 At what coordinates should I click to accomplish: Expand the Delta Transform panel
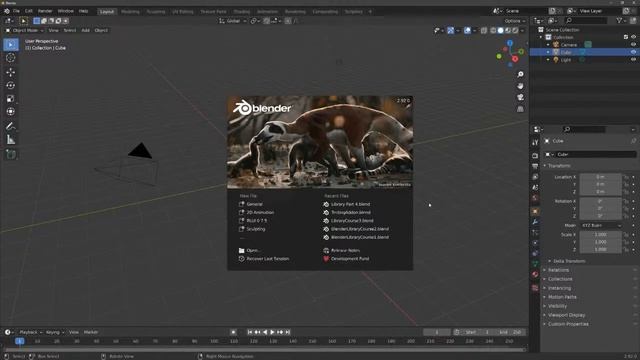coord(569,261)
